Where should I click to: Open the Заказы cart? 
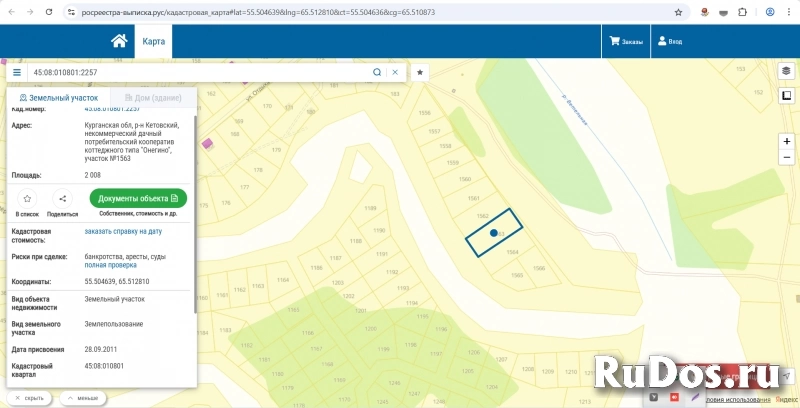626,42
